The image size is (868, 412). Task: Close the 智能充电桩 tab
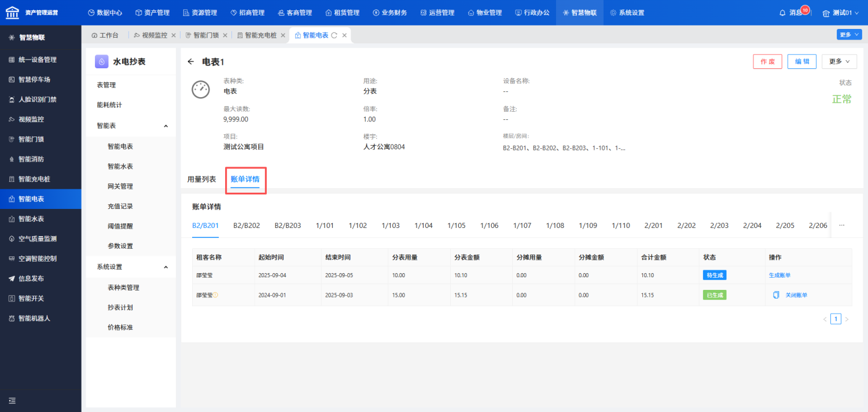(x=283, y=35)
